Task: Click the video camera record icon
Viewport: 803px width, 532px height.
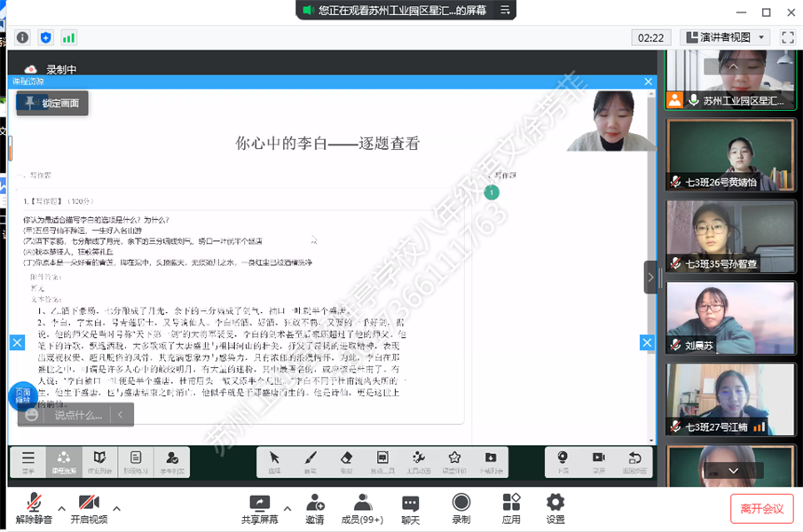Action: tap(599, 462)
